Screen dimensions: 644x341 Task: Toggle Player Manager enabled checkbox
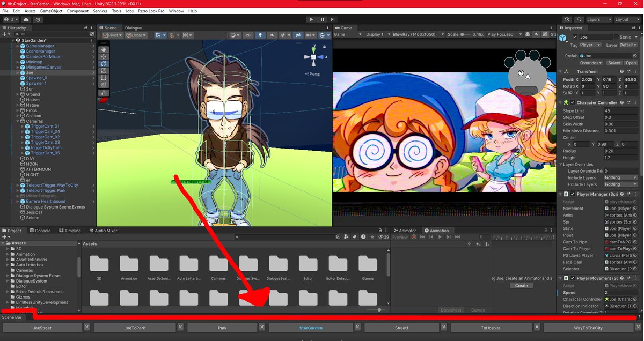(x=573, y=194)
